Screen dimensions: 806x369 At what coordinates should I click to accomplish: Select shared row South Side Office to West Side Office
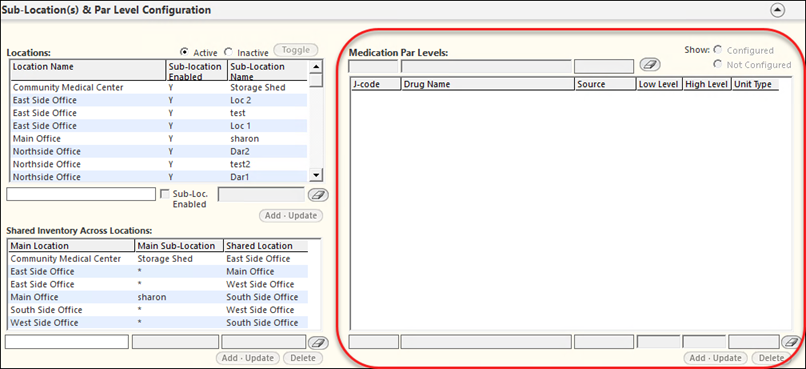pyautogui.click(x=158, y=310)
